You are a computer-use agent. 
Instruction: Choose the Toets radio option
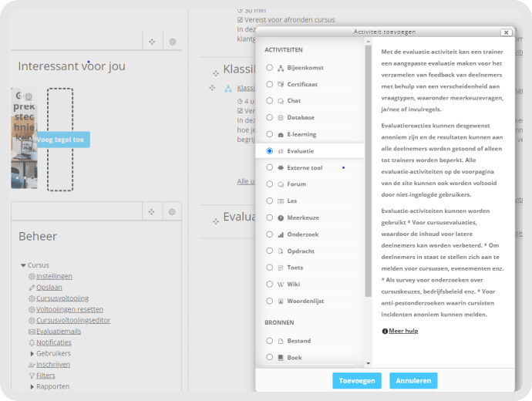(269, 268)
